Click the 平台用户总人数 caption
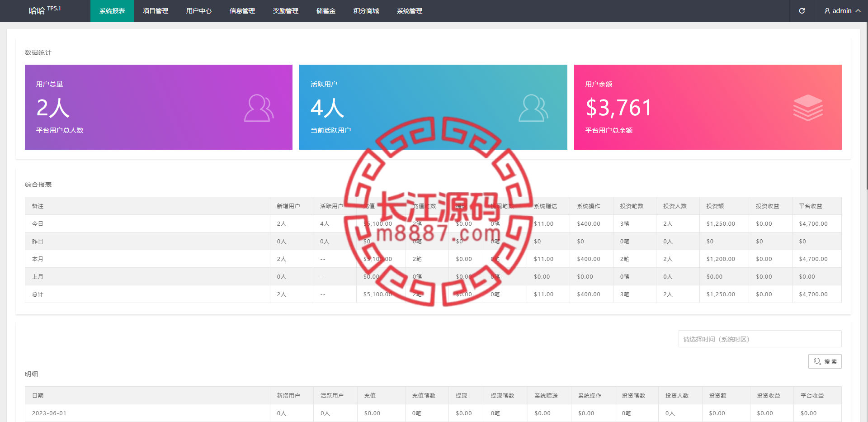Screen dimensions: 868x422 coord(60,130)
